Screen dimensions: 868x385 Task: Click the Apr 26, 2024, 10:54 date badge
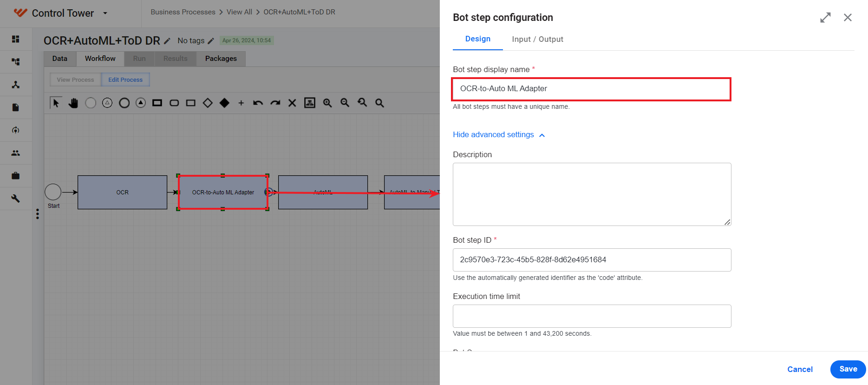click(247, 40)
